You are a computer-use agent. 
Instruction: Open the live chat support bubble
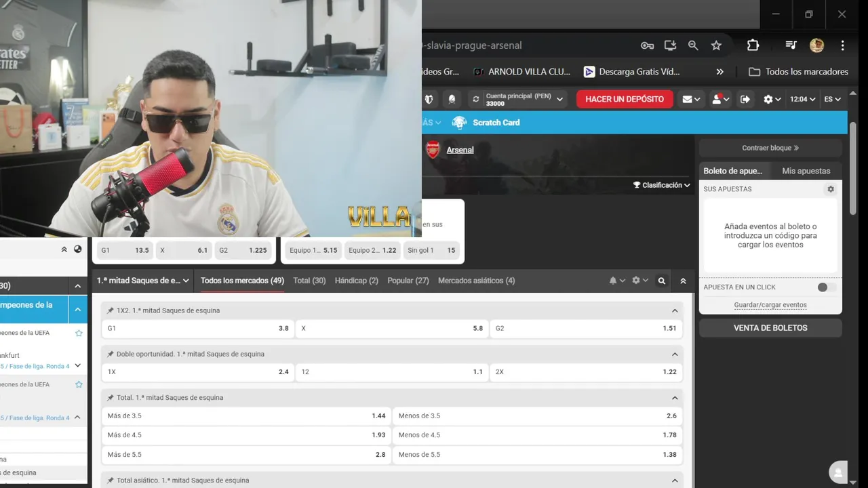click(839, 472)
